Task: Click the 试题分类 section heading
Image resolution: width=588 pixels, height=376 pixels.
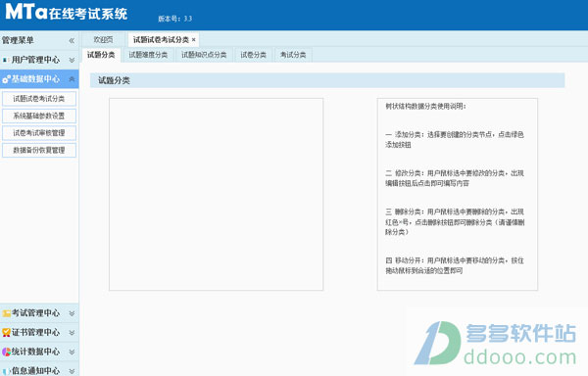Action: [114, 80]
